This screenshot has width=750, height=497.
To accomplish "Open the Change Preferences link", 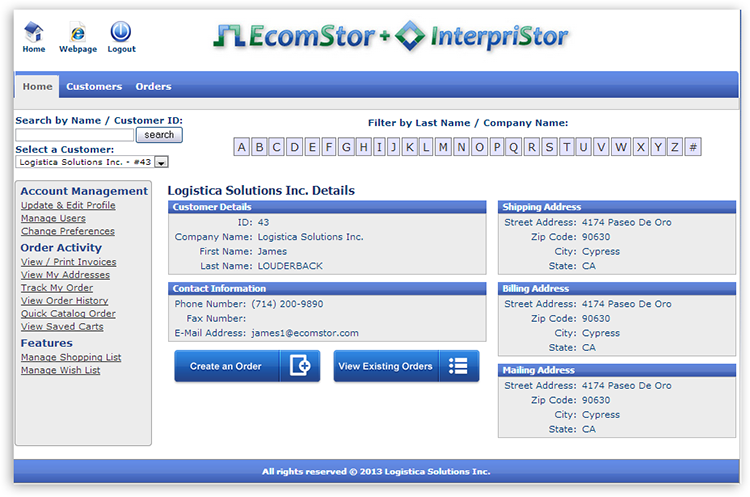I will click(x=67, y=231).
